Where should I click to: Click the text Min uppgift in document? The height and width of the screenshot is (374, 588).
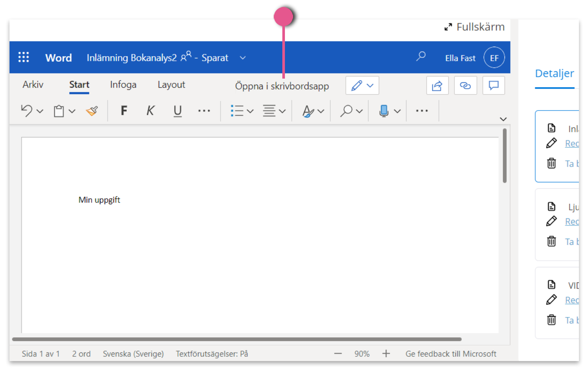(x=99, y=200)
